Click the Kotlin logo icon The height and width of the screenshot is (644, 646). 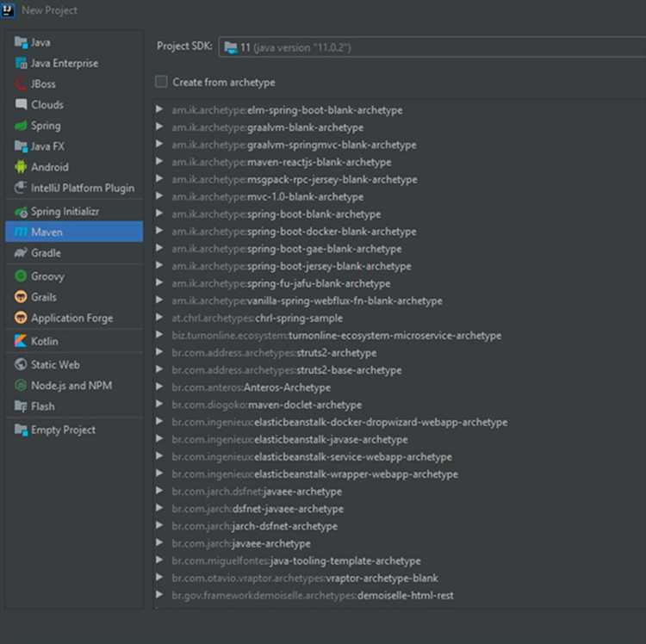coord(21,341)
